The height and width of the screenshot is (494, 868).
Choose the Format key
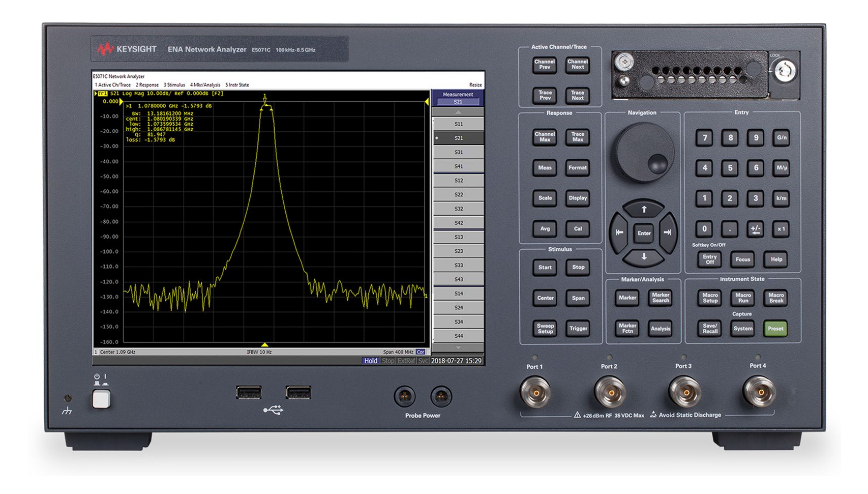[x=578, y=168]
